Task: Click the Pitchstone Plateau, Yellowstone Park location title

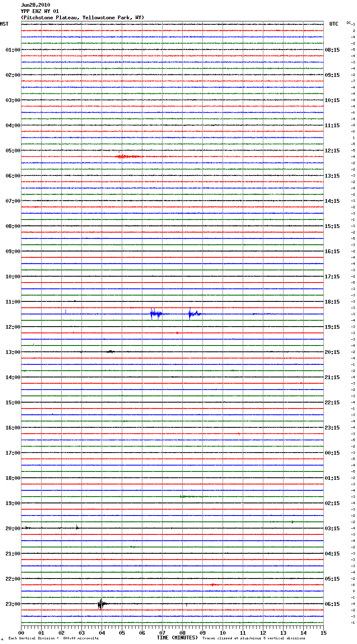Action: pyautogui.click(x=82, y=18)
